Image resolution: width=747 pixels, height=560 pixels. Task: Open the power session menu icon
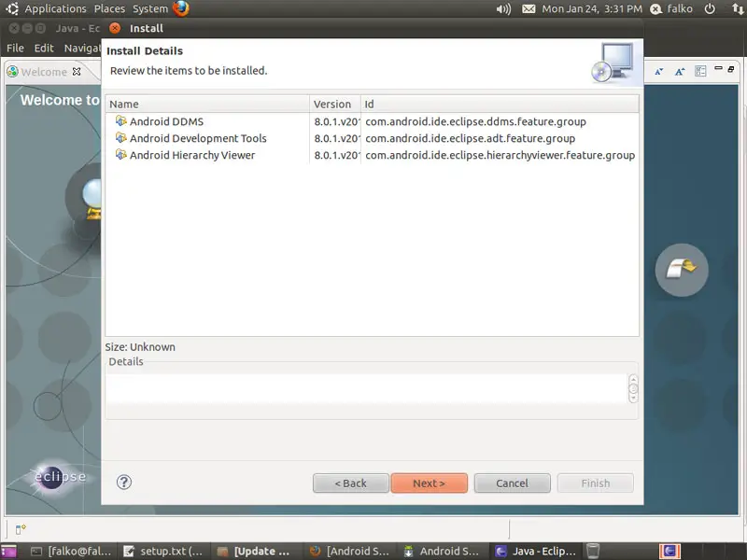click(x=710, y=8)
